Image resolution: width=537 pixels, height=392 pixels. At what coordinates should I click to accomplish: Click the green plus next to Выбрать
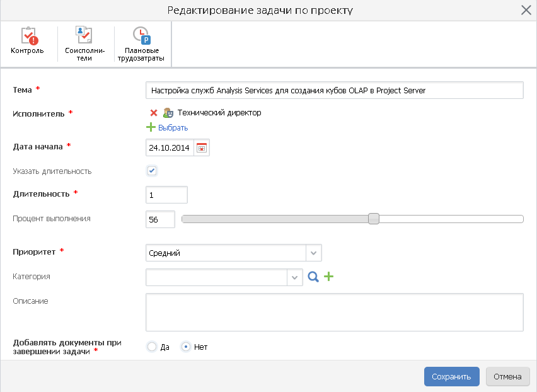click(151, 127)
